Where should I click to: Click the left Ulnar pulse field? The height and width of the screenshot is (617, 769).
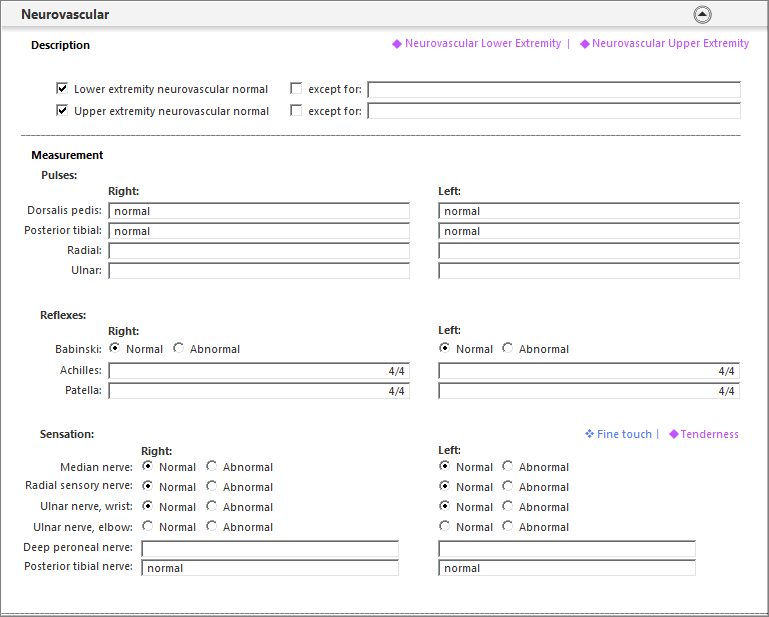(589, 271)
